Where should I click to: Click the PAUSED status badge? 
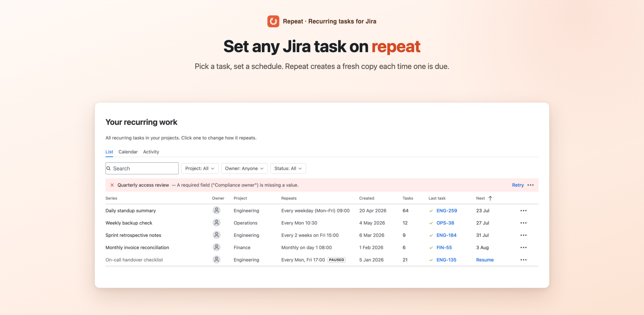point(336,260)
